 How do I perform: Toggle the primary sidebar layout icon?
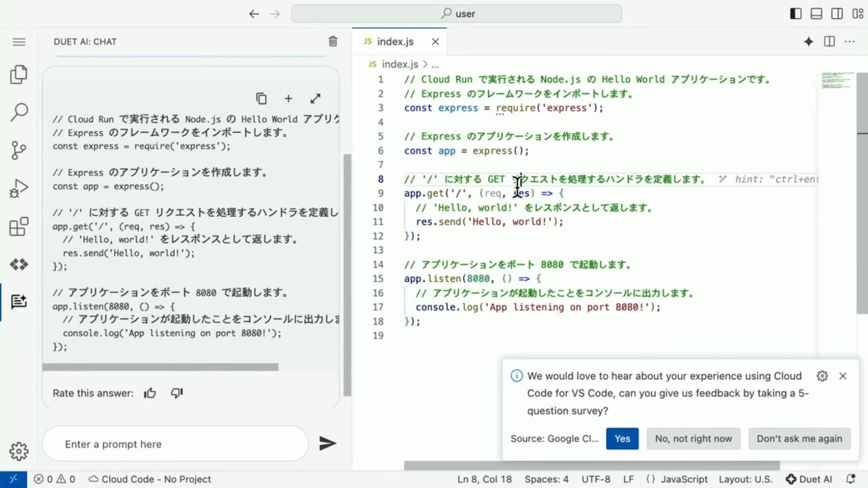pos(796,14)
